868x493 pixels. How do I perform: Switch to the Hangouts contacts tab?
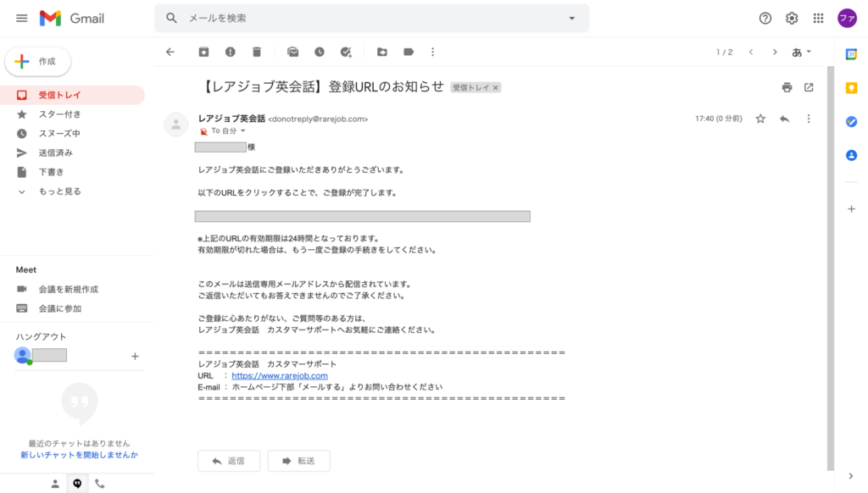point(55,485)
